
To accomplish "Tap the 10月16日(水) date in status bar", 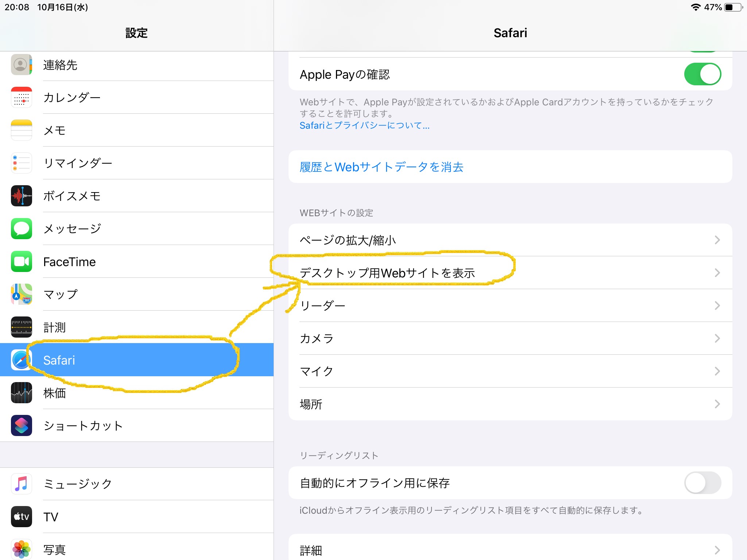I will point(62,7).
